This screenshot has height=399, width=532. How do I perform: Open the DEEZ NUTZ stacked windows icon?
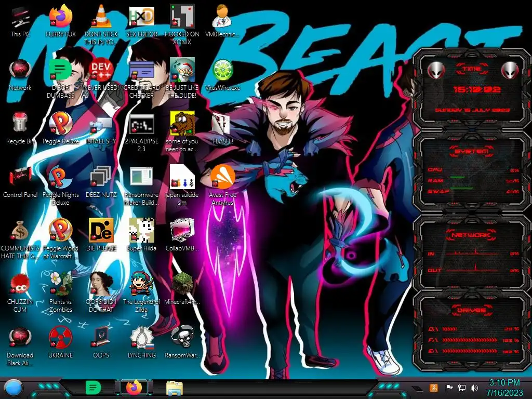tap(101, 177)
